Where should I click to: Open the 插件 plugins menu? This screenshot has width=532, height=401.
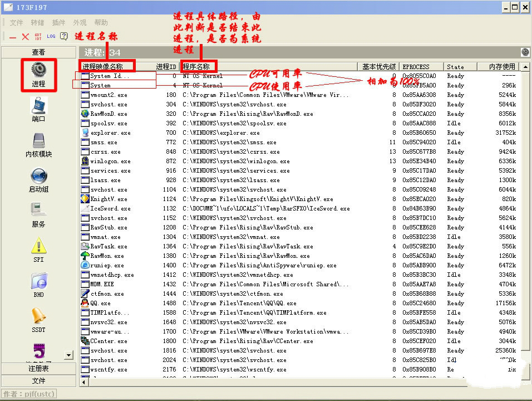(x=58, y=23)
